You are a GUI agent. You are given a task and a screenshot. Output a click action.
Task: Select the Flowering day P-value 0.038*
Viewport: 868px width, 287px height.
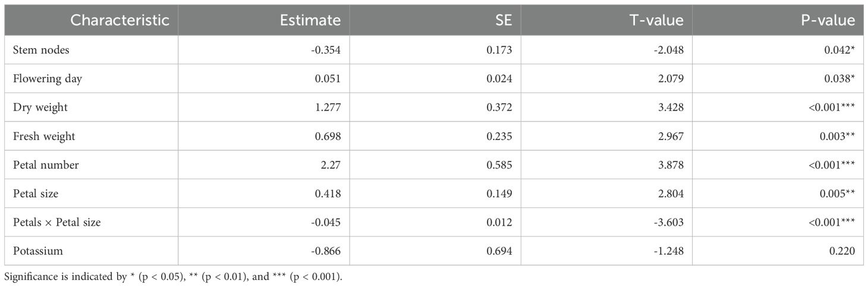(840, 79)
